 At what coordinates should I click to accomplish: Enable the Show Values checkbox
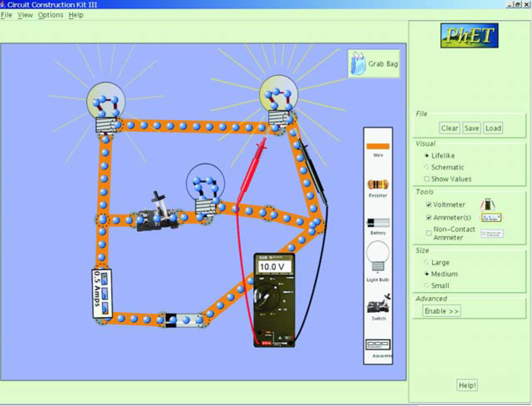pos(426,179)
